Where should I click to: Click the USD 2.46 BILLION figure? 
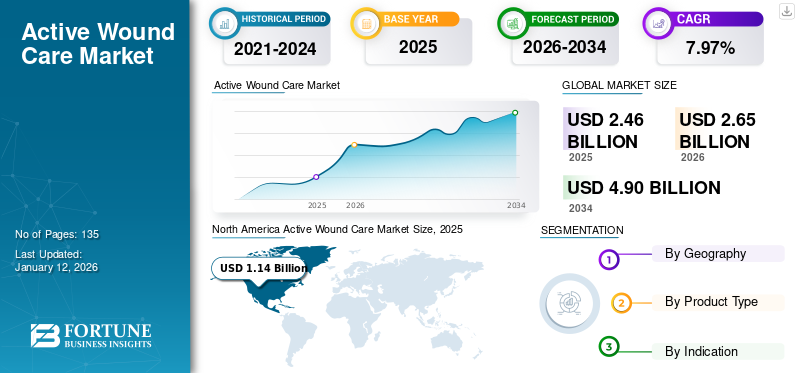click(x=606, y=130)
